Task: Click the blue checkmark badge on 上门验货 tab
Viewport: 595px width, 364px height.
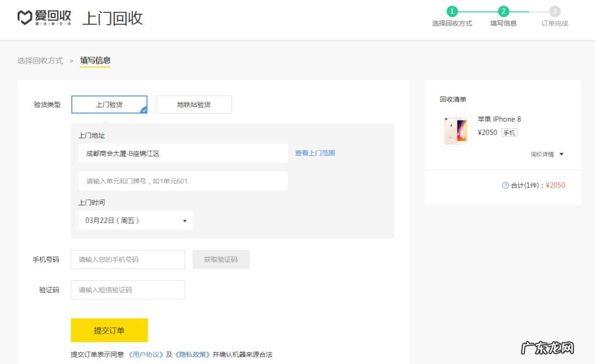Action: [x=145, y=109]
